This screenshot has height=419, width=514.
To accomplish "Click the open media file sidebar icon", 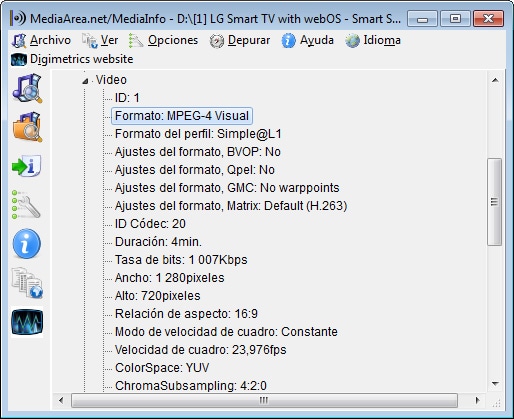I will click(x=27, y=89).
